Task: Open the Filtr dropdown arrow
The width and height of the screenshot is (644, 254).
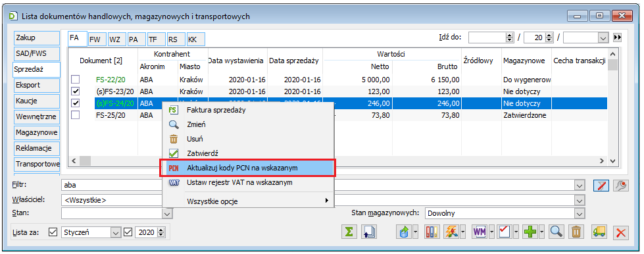Action: [x=579, y=186]
